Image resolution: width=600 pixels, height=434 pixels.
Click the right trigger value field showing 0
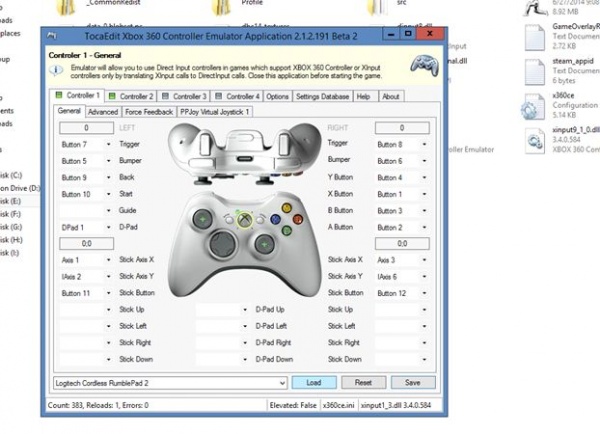[402, 128]
